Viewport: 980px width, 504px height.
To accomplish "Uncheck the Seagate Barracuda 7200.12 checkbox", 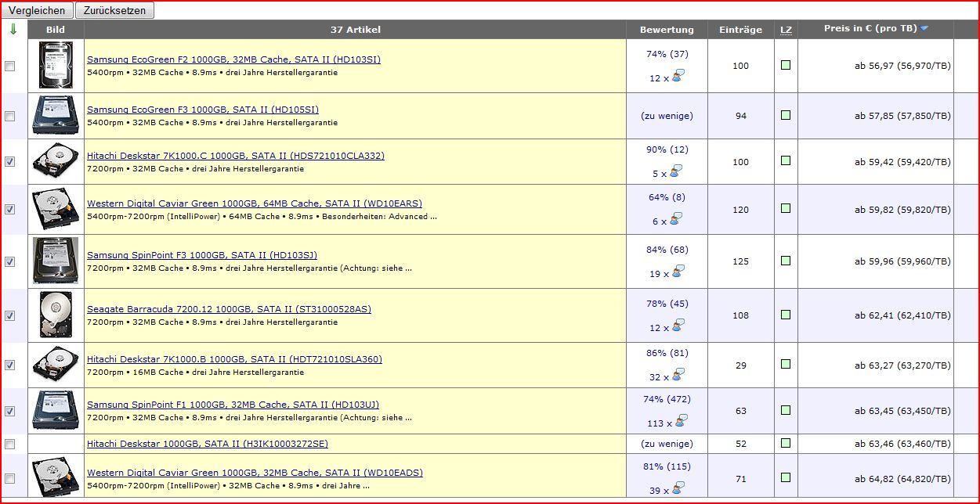I will click(x=9, y=316).
